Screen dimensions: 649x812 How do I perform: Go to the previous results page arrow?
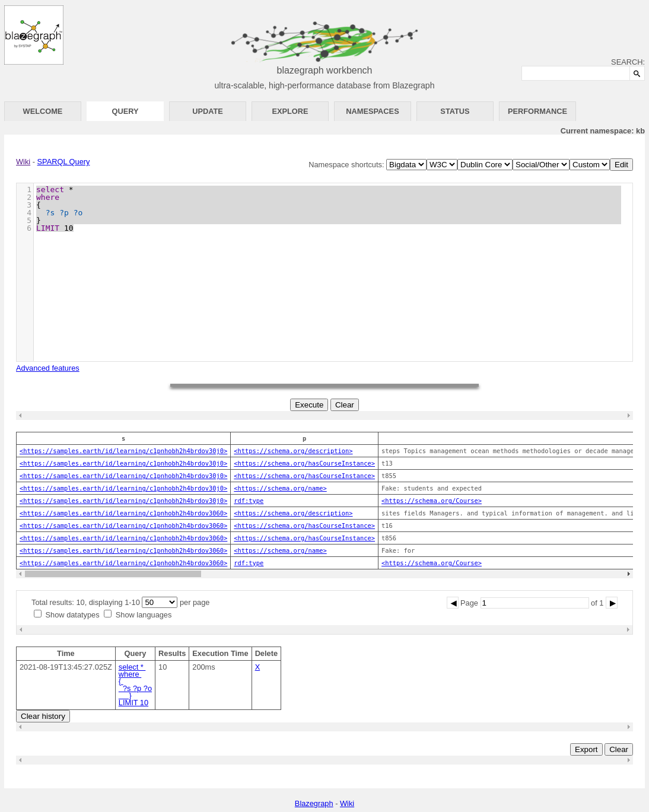(453, 603)
